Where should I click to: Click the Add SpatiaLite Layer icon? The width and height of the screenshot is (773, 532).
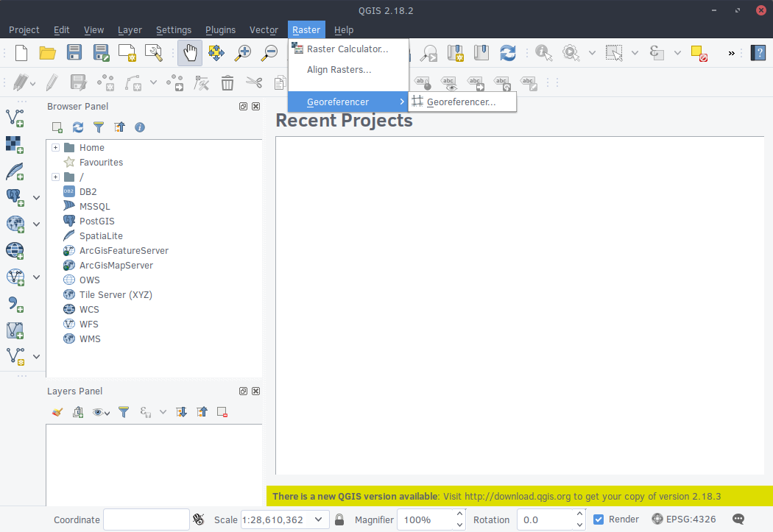tap(15, 171)
